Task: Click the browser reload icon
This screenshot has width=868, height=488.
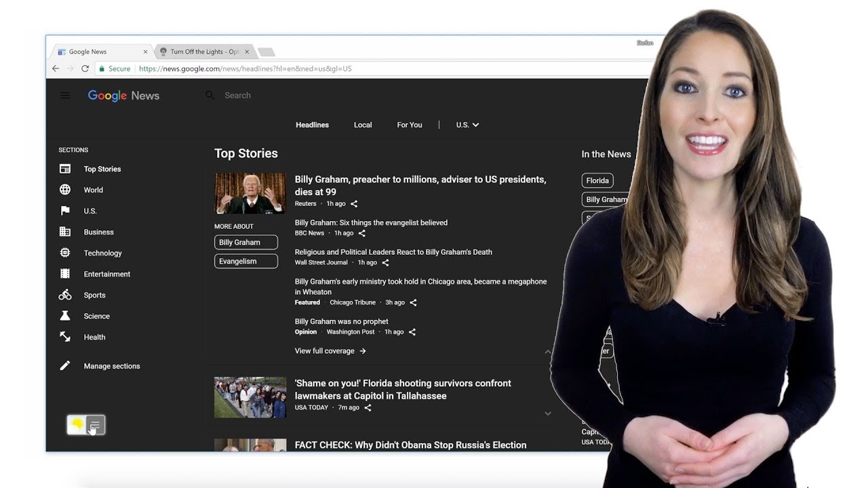Action: (85, 68)
